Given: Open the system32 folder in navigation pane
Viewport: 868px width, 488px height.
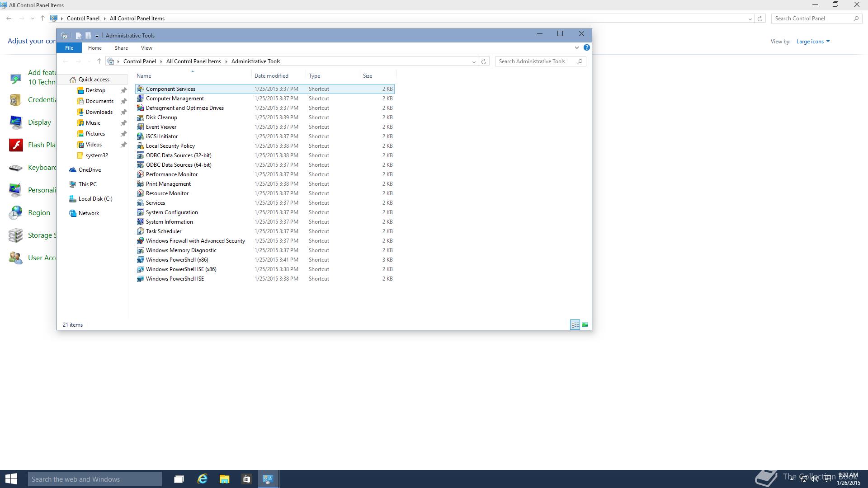Looking at the screenshot, I should tap(97, 155).
